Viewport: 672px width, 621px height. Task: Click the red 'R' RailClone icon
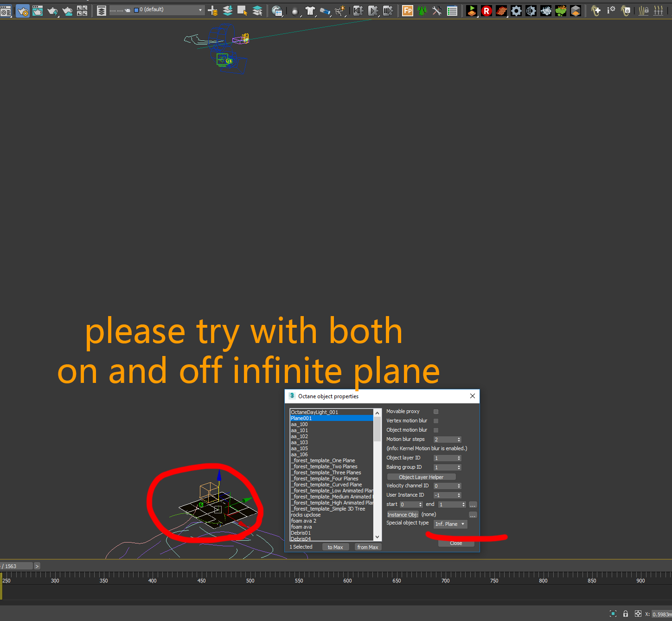tap(486, 11)
